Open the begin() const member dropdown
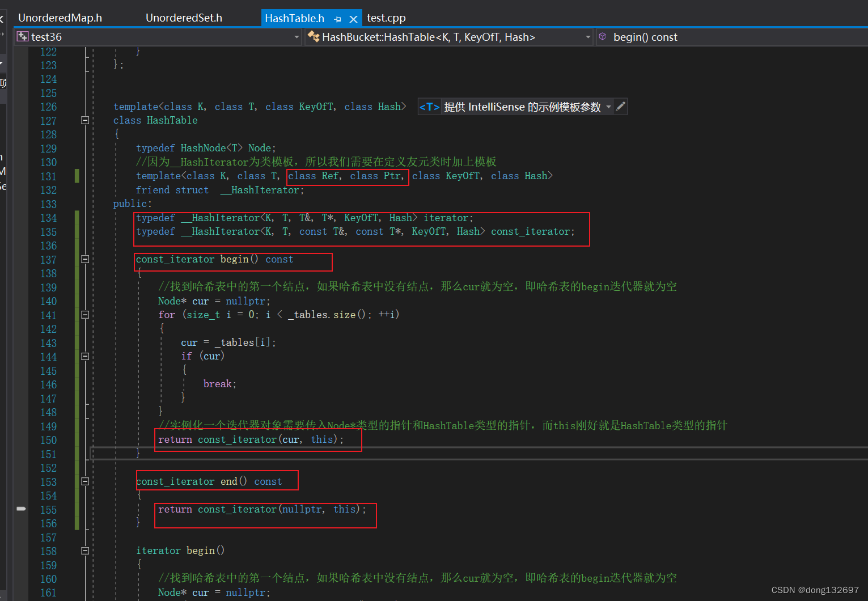This screenshot has height=601, width=868. click(731, 37)
